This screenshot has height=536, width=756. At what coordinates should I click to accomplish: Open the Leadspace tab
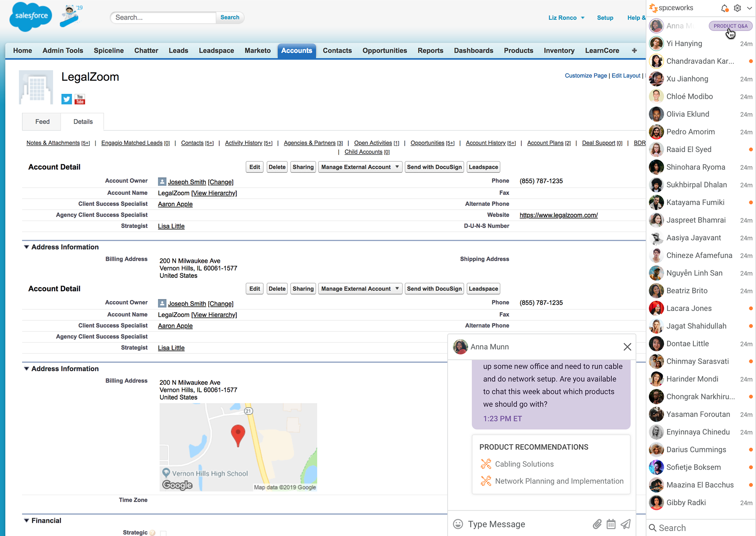coord(216,51)
